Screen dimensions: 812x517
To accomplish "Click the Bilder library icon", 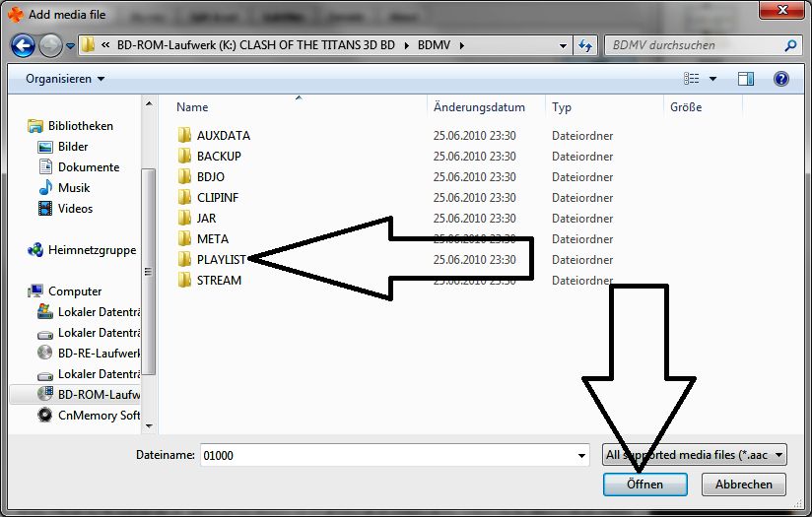I will 45,147.
